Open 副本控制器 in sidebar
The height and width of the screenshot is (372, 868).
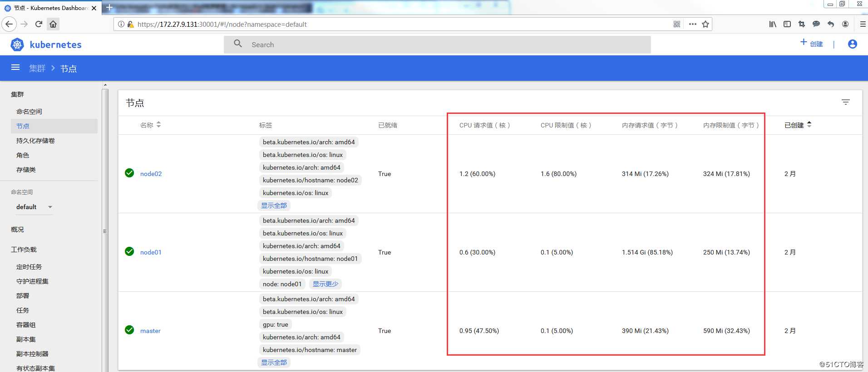click(x=32, y=354)
